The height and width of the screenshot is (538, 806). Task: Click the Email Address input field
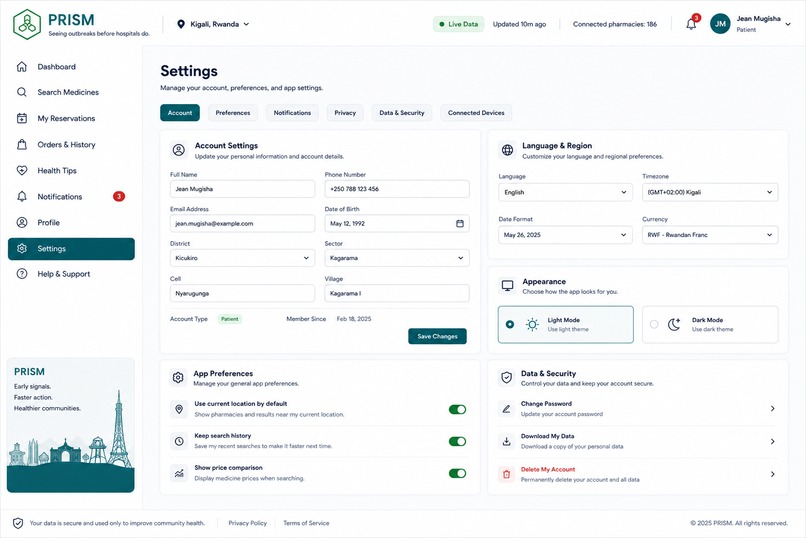tap(242, 224)
